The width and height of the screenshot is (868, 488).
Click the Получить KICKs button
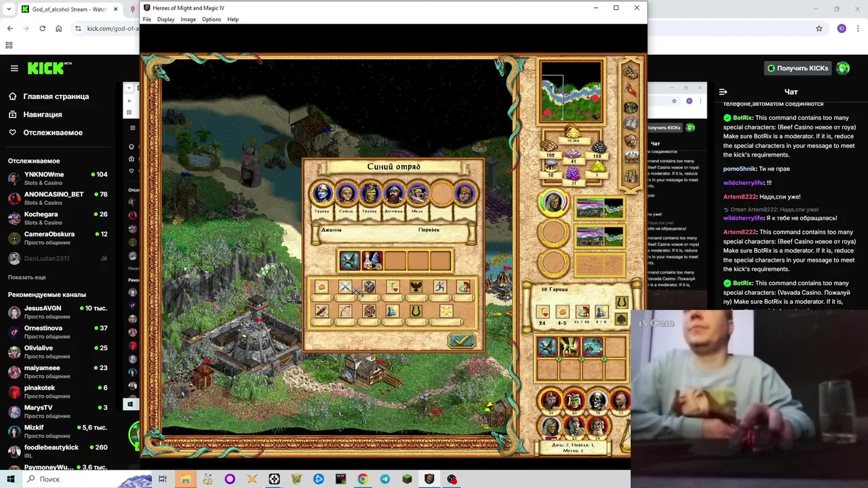pyautogui.click(x=798, y=68)
